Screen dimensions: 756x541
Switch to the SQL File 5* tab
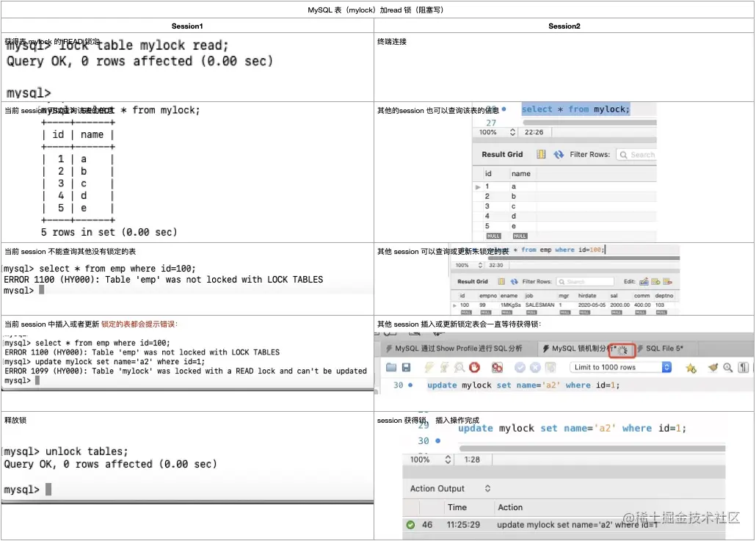pos(664,348)
